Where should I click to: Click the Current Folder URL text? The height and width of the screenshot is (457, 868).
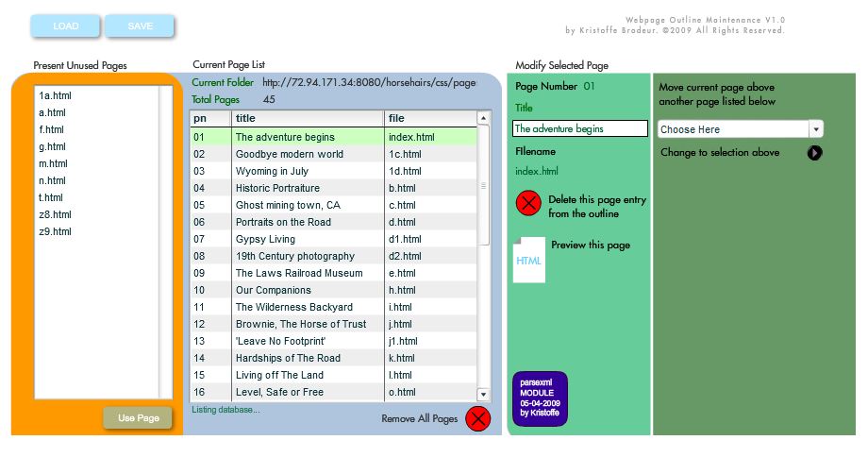pyautogui.click(x=369, y=82)
